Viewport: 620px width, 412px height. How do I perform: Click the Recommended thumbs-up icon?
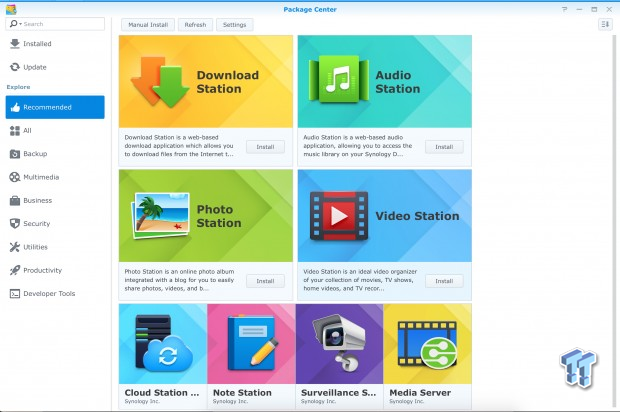[15, 107]
